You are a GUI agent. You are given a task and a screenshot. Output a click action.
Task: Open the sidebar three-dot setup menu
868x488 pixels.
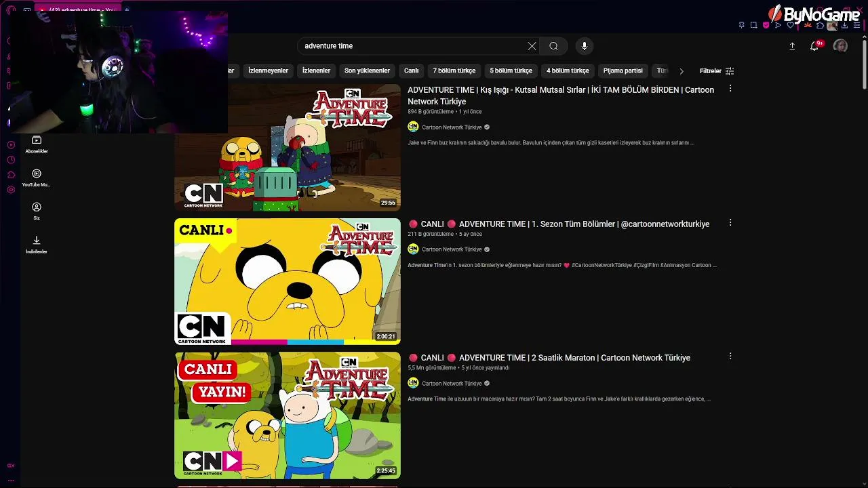coord(11,480)
